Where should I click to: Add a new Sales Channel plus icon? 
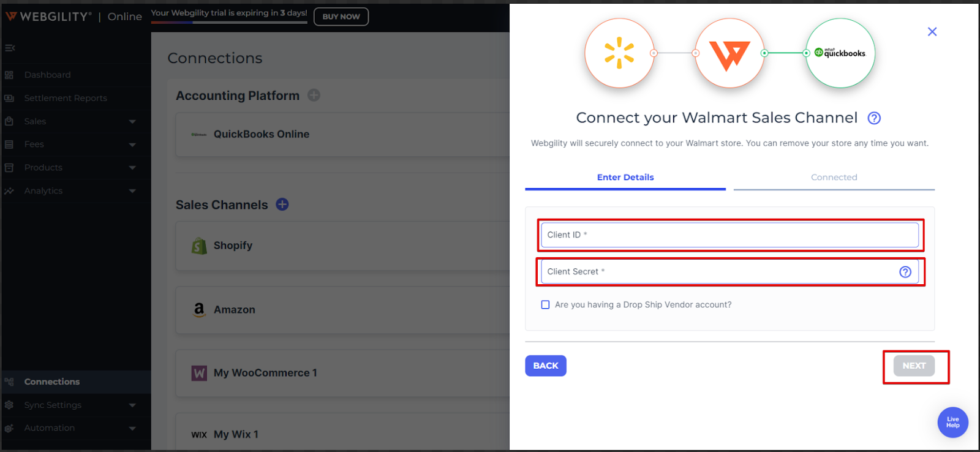(x=282, y=205)
